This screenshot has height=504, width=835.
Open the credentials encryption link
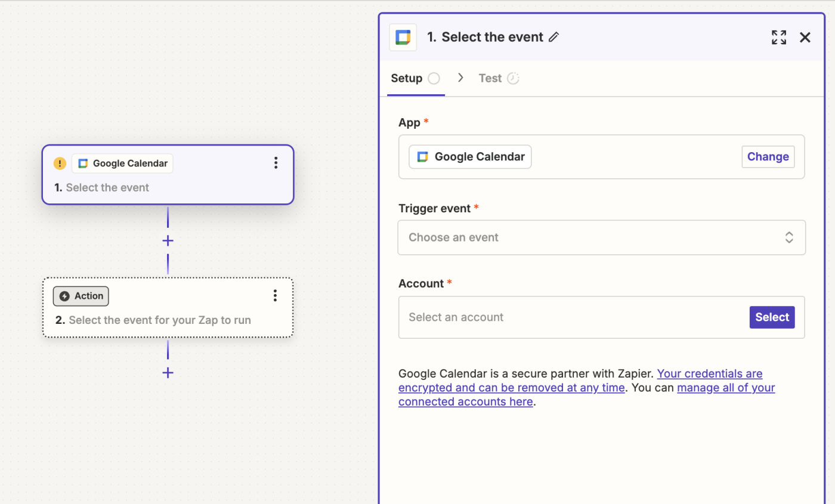coord(709,374)
